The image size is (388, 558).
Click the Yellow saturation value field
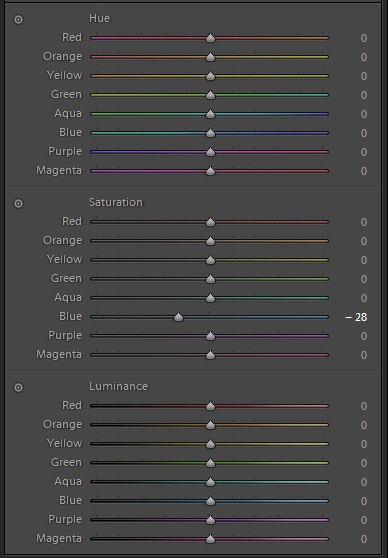[363, 260]
